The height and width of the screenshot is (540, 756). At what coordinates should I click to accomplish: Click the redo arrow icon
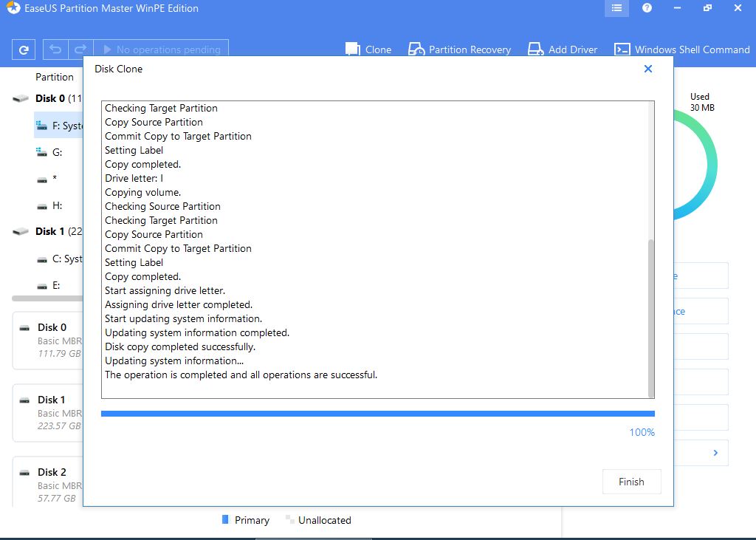coord(81,49)
